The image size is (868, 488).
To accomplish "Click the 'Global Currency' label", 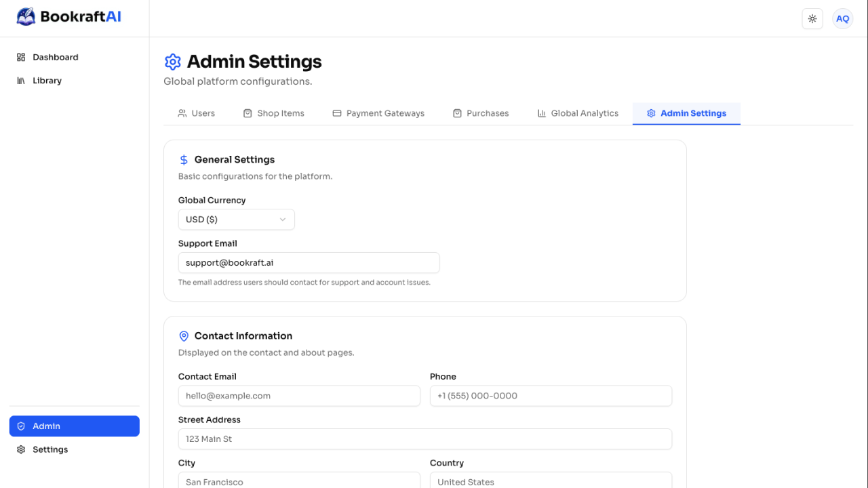I will [x=212, y=201].
